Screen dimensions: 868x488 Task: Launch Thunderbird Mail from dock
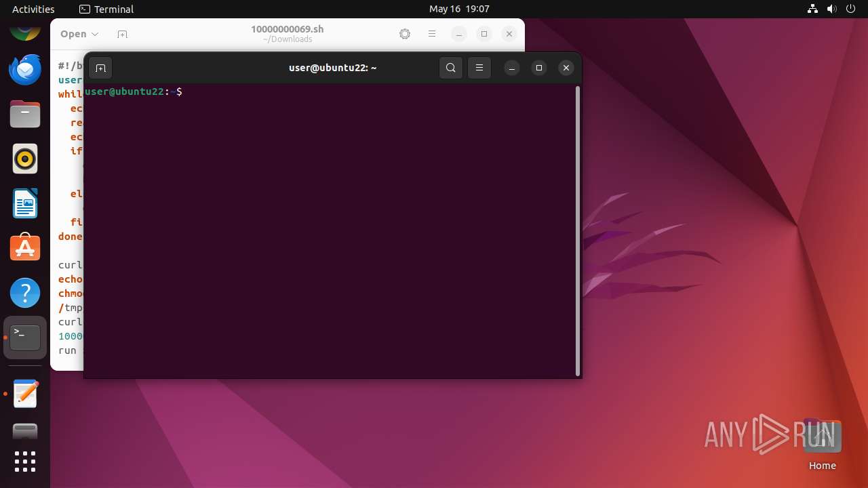coord(25,69)
